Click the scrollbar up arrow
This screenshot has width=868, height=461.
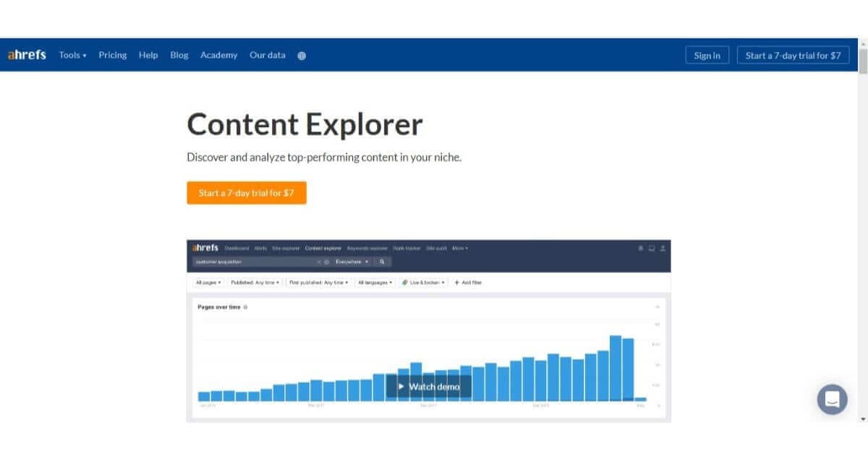pos(862,43)
